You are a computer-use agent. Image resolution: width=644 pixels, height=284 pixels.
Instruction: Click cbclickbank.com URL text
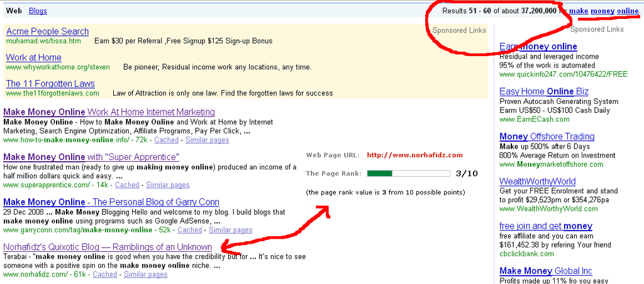coord(526,254)
